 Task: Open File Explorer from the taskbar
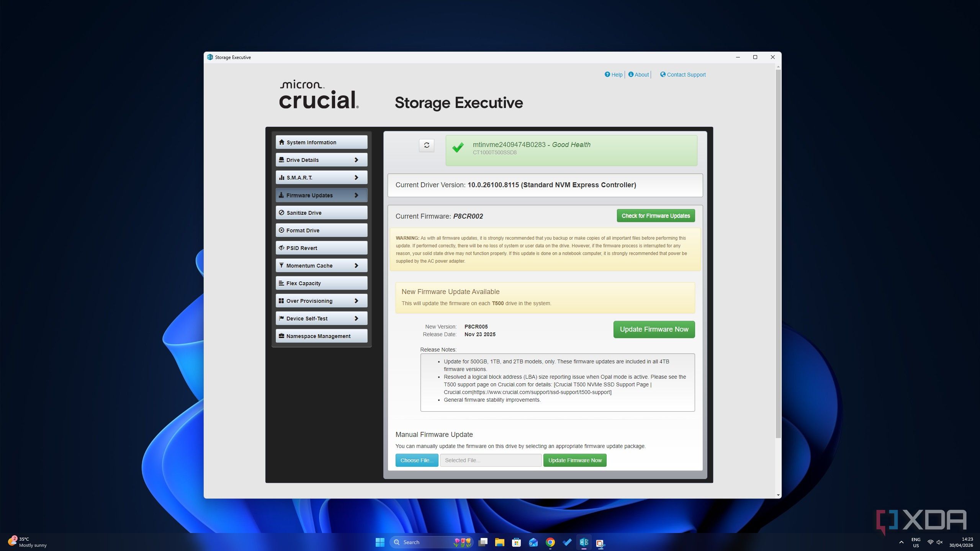pyautogui.click(x=499, y=542)
